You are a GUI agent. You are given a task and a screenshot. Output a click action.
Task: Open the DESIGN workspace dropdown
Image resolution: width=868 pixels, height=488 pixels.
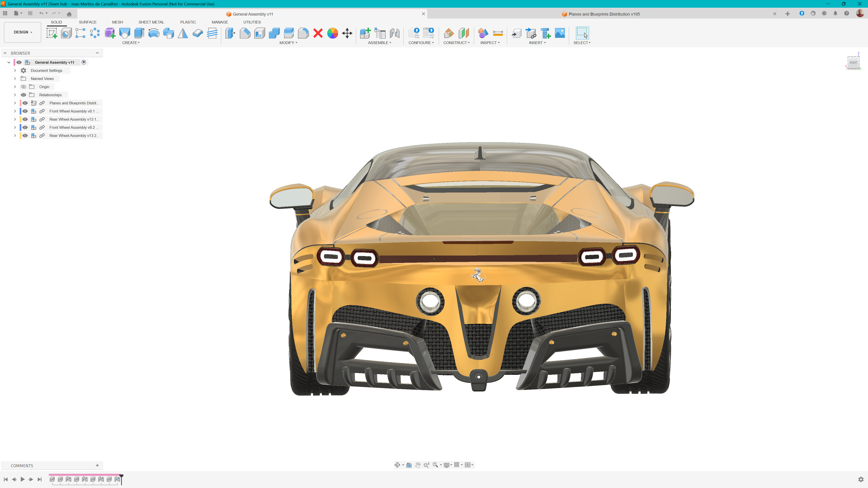coord(23,32)
